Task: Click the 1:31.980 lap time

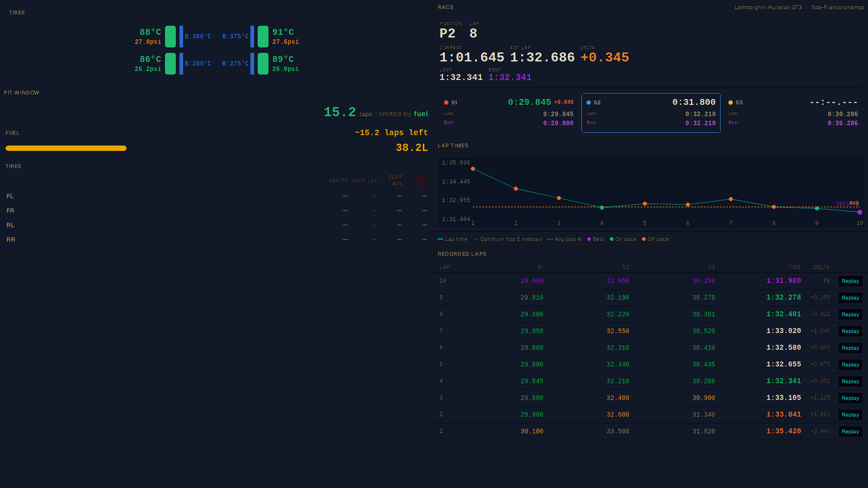Action: (x=783, y=281)
